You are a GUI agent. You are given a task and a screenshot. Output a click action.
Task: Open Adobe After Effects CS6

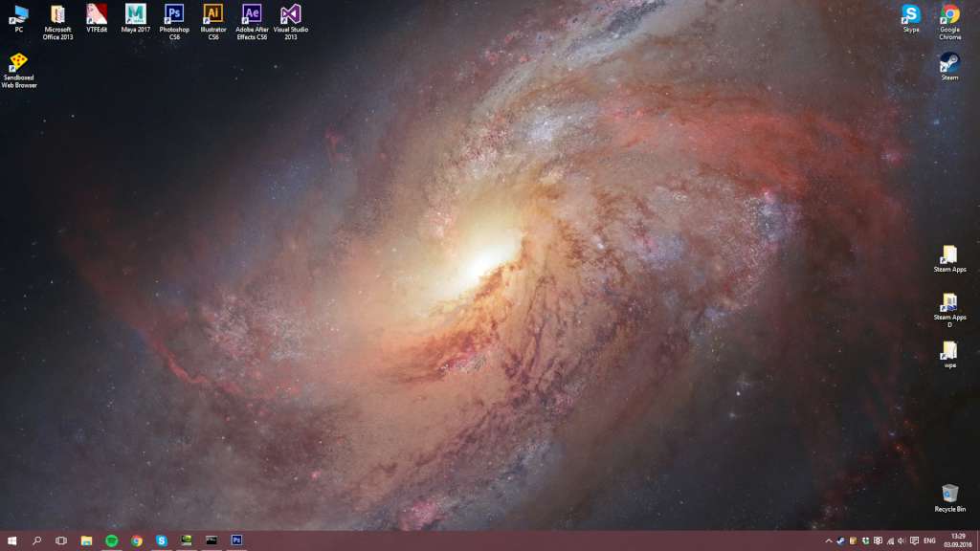pyautogui.click(x=250, y=17)
